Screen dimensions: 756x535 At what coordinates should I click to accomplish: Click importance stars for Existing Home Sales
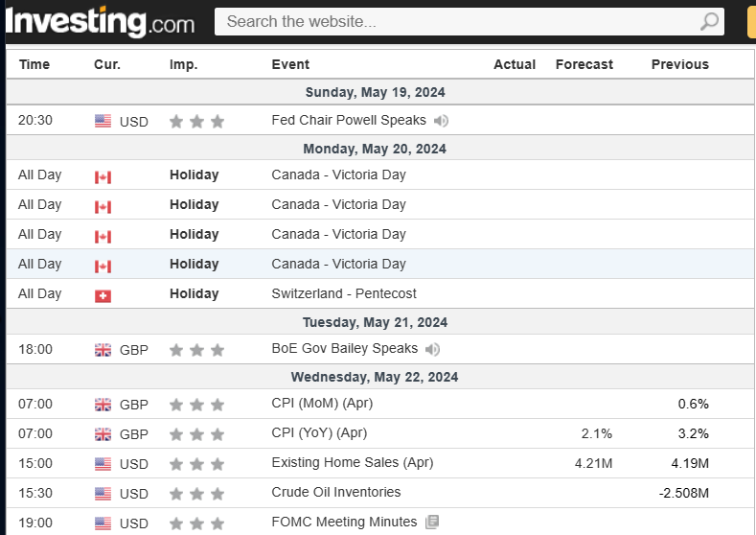click(x=196, y=464)
